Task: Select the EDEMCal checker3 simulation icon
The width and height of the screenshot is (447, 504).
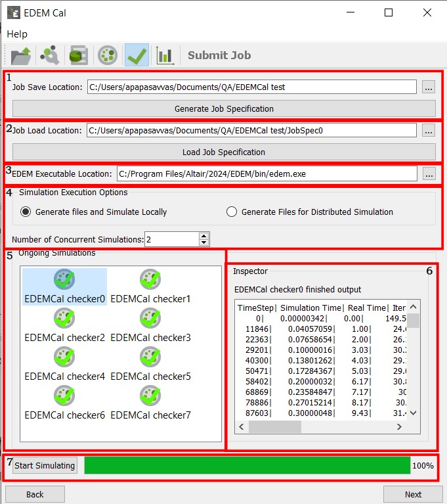Action: pos(150,318)
